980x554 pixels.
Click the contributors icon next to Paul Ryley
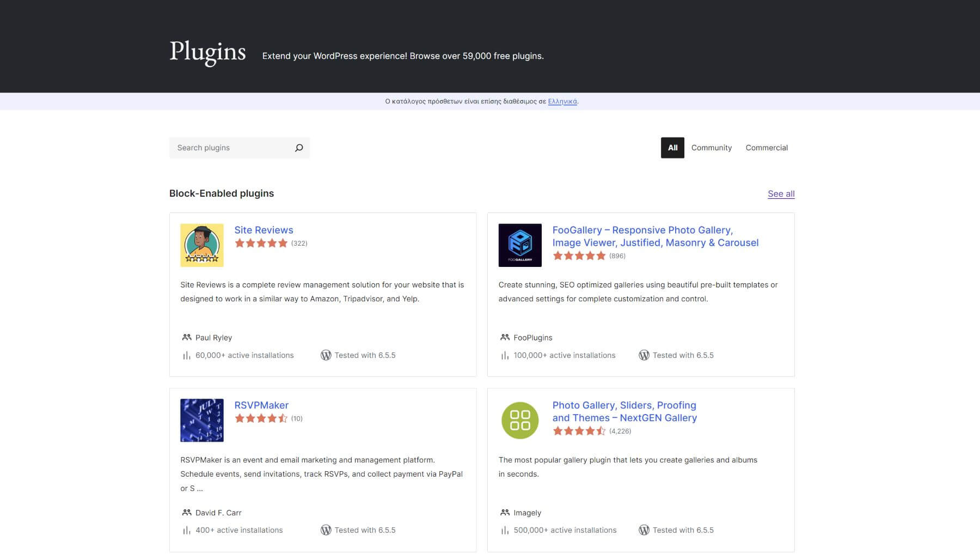[186, 337]
